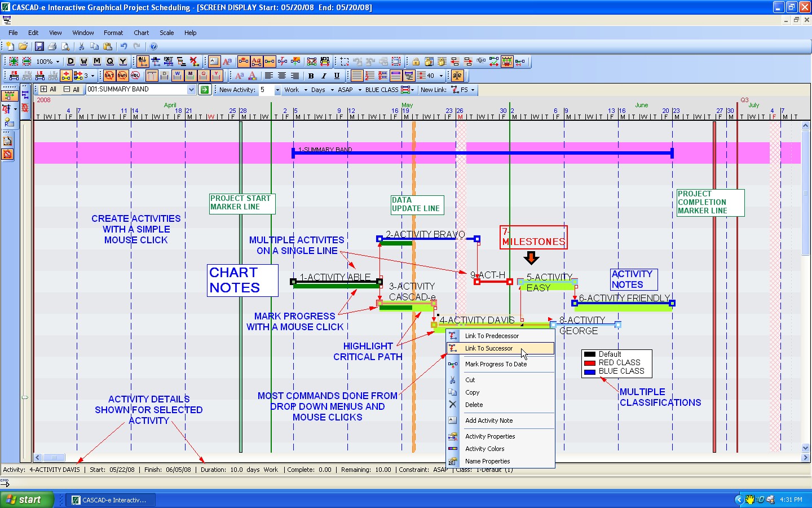
Task: Click the Print Preview icon
Action: [65, 46]
